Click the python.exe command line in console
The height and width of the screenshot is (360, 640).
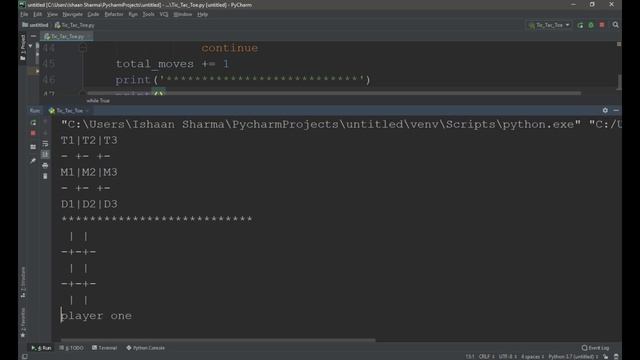[x=341, y=124]
